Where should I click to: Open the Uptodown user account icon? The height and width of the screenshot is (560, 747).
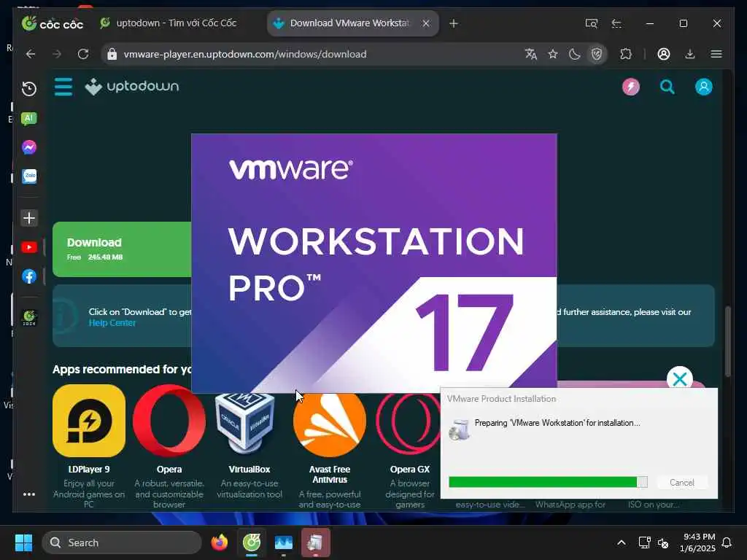click(x=704, y=87)
